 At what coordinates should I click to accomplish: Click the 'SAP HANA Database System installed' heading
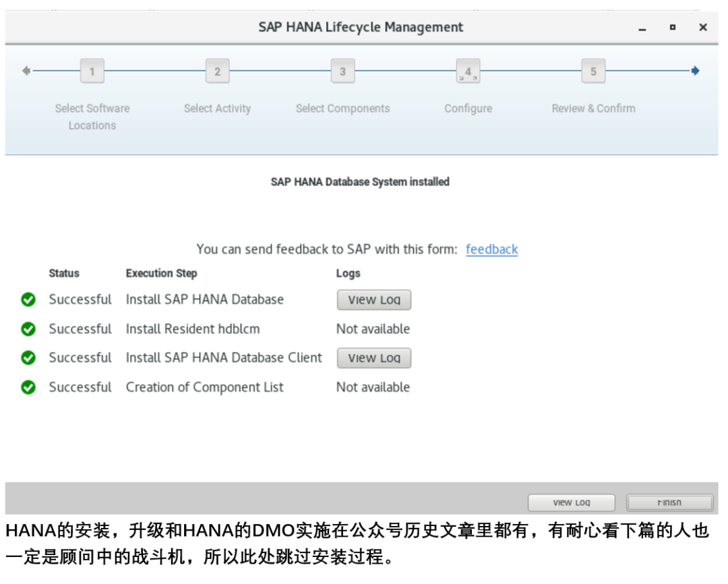click(x=360, y=181)
